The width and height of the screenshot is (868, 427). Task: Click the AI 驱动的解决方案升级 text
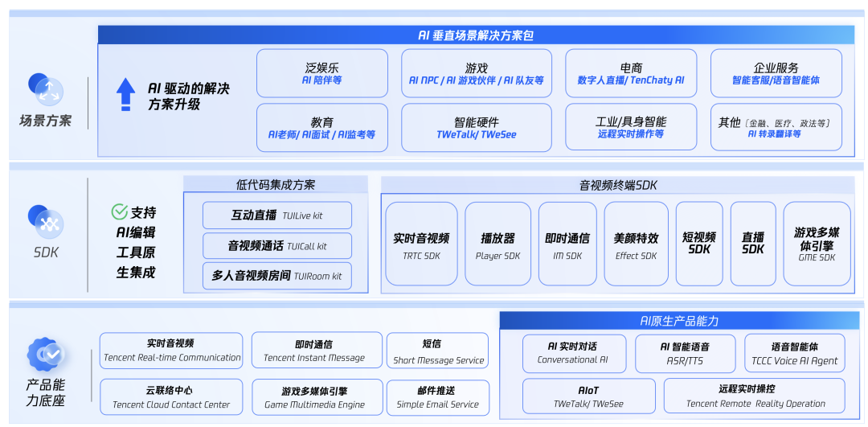[188, 96]
